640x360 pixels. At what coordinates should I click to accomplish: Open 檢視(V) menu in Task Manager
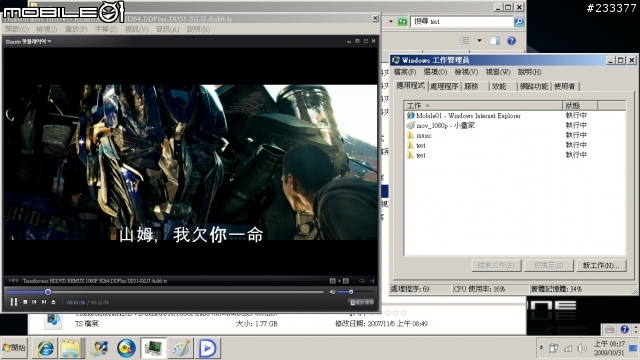pos(466,72)
